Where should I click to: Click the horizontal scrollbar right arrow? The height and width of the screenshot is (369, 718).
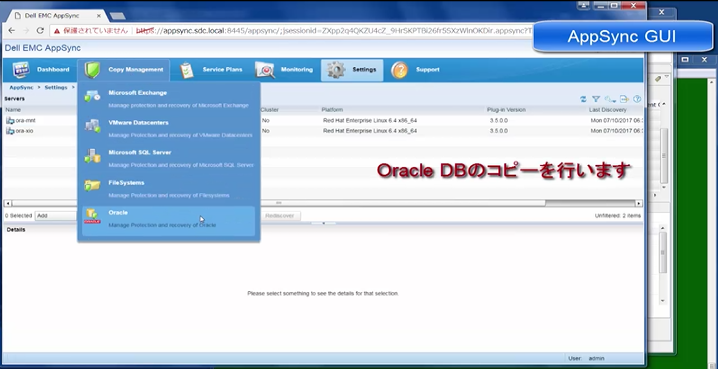[x=639, y=203]
